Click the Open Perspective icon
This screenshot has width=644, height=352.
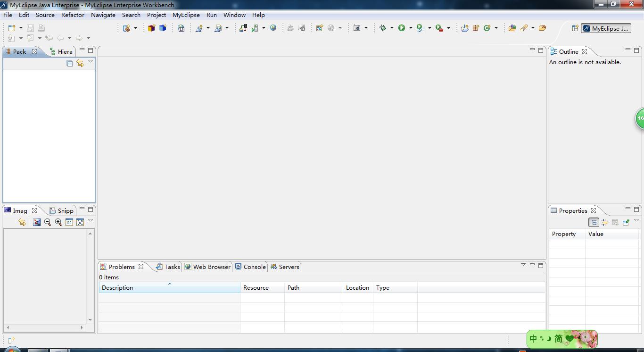[575, 28]
